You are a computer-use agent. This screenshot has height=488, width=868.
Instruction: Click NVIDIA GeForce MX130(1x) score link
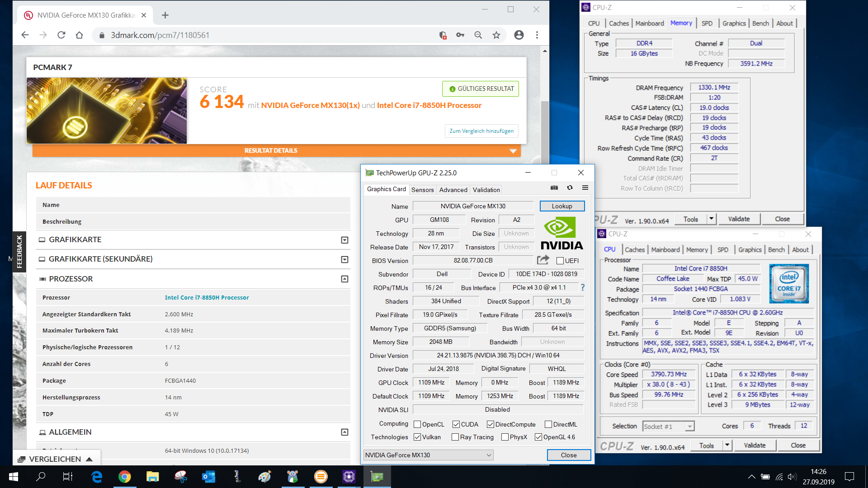click(310, 105)
